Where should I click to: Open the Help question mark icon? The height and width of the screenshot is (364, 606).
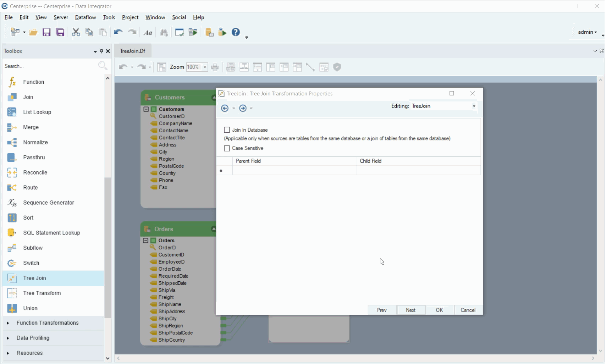(x=236, y=32)
